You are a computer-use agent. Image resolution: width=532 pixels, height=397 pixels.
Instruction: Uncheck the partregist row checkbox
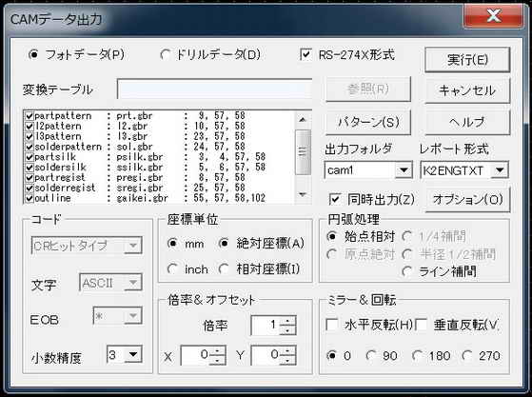(x=30, y=177)
